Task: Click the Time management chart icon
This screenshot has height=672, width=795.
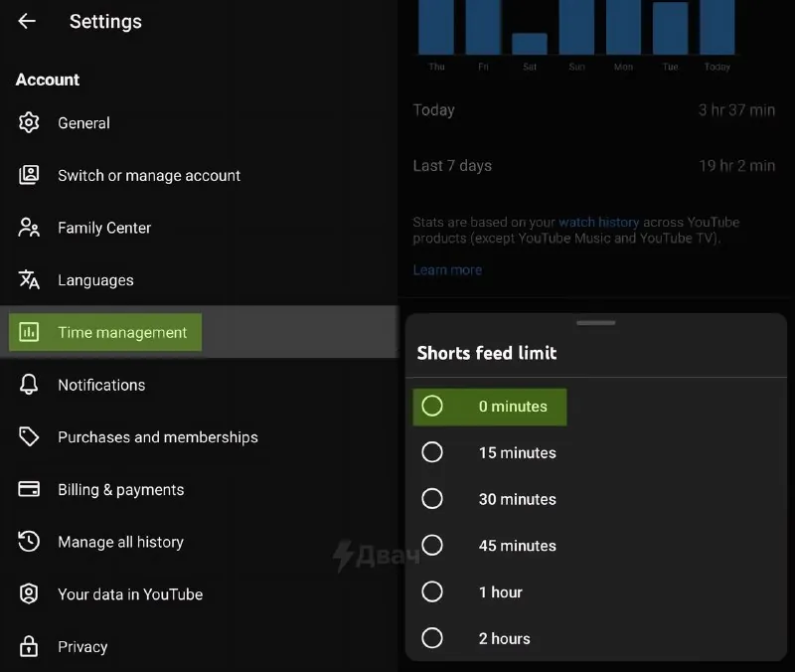Action: [29, 332]
